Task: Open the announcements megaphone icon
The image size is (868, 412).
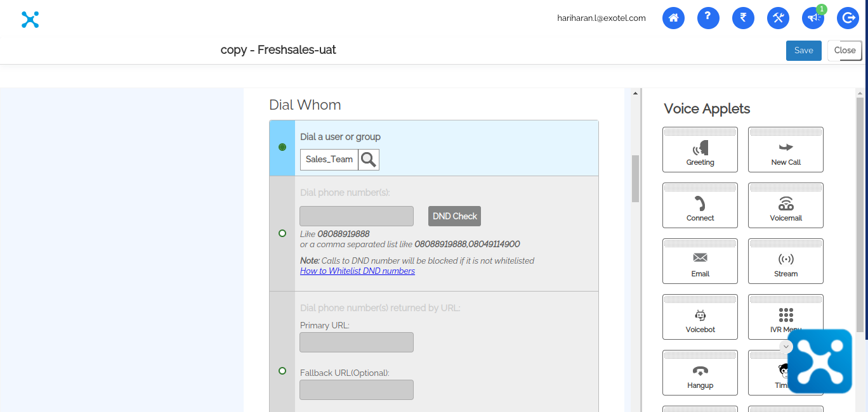Action: [x=813, y=18]
